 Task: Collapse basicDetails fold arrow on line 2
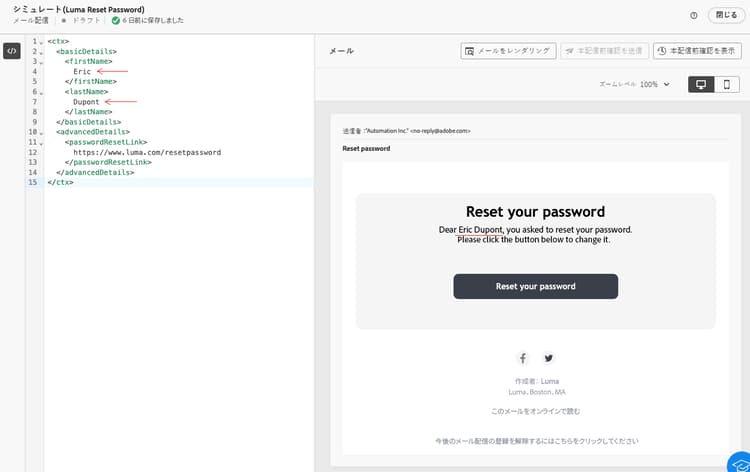tap(41, 52)
